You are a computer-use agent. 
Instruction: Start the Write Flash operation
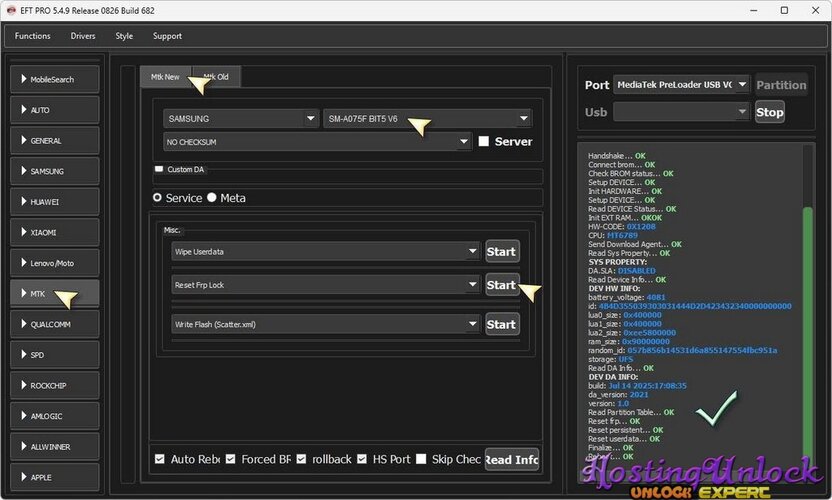click(501, 324)
